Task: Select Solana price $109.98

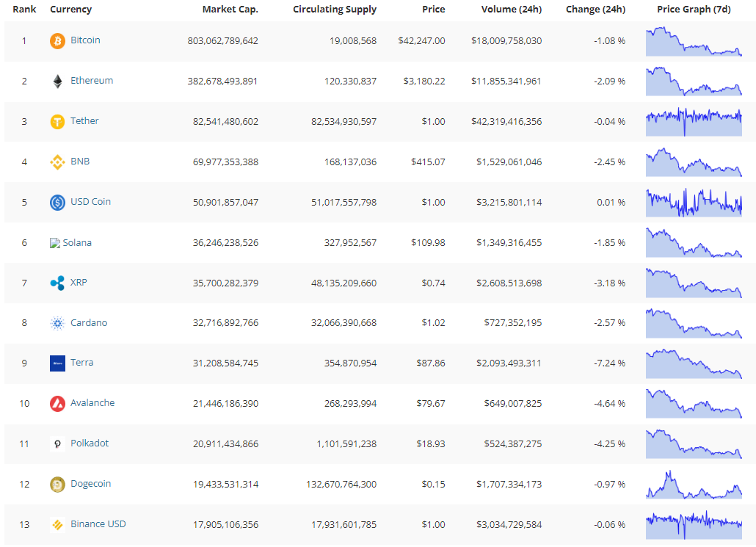Action: [x=428, y=242]
